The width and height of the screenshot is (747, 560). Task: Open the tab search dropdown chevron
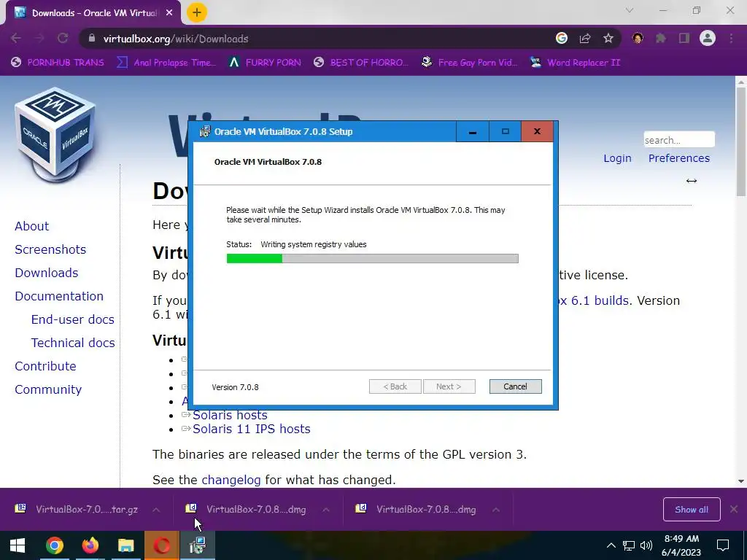(x=630, y=10)
